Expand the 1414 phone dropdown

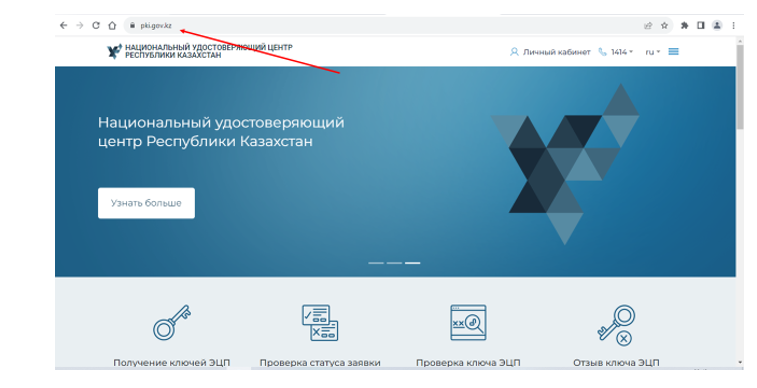coord(616,52)
